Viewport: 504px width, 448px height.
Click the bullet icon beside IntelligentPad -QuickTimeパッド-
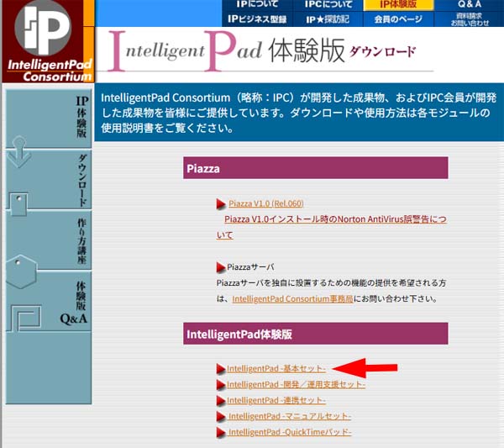[221, 433]
